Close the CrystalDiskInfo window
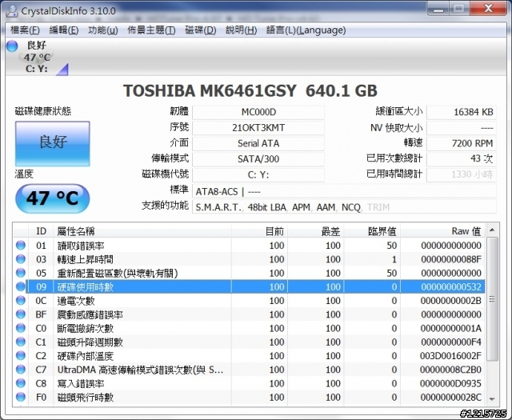 pyautogui.click(x=488, y=9)
